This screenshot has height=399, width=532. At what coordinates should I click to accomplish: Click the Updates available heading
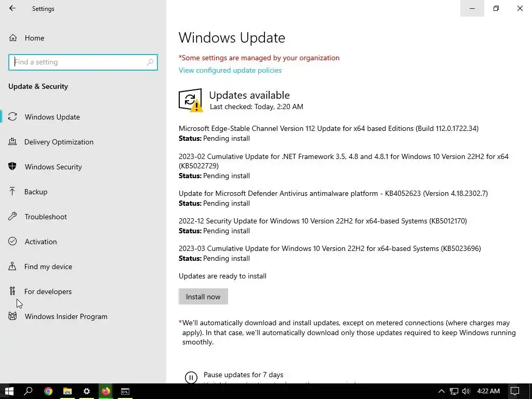click(249, 95)
